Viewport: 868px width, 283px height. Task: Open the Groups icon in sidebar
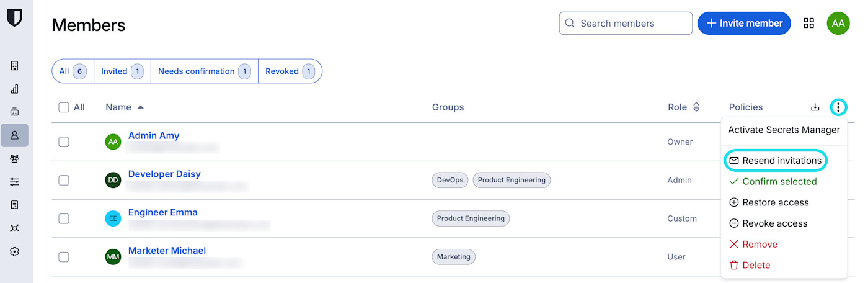point(14,159)
